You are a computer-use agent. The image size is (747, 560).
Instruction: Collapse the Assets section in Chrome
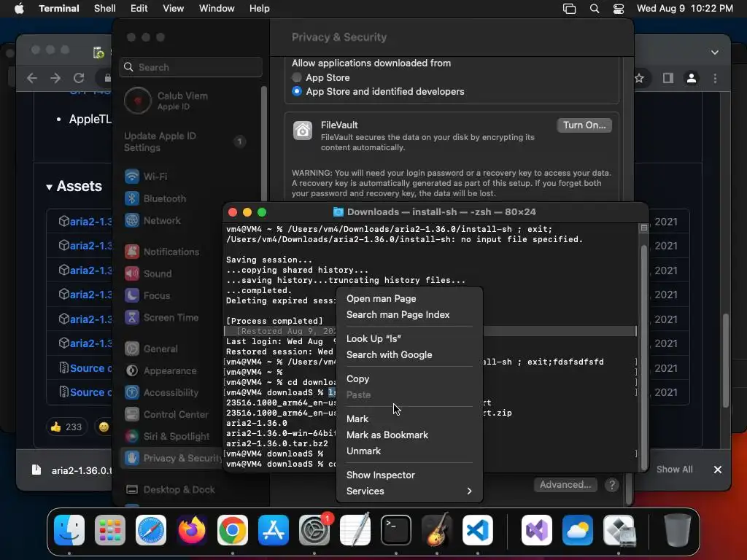pos(49,187)
